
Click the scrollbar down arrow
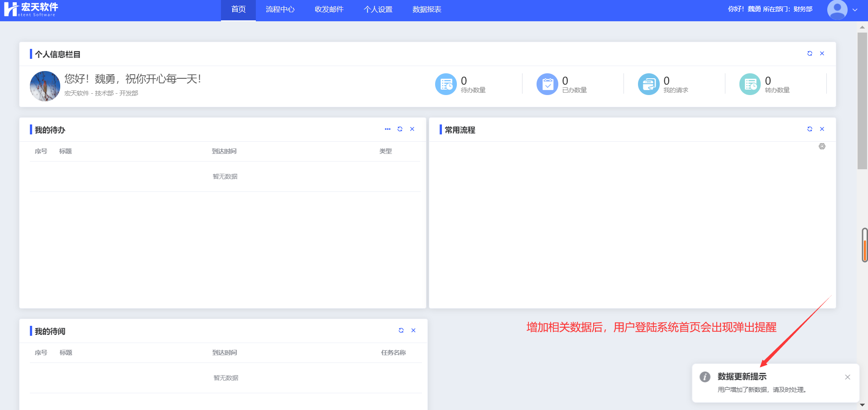pyautogui.click(x=862, y=405)
